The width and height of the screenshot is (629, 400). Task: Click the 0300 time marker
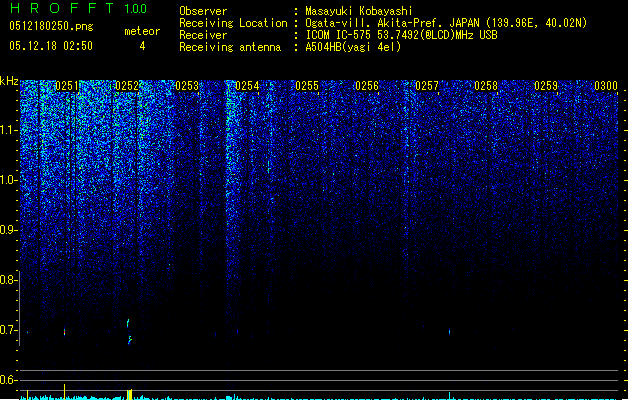pyautogui.click(x=606, y=86)
